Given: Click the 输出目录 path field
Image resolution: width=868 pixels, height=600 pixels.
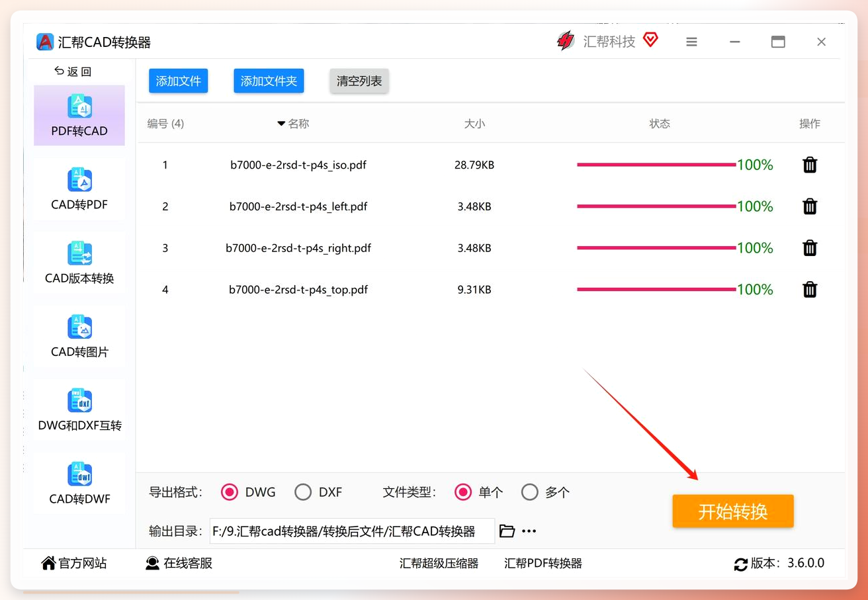Looking at the screenshot, I should point(352,531).
